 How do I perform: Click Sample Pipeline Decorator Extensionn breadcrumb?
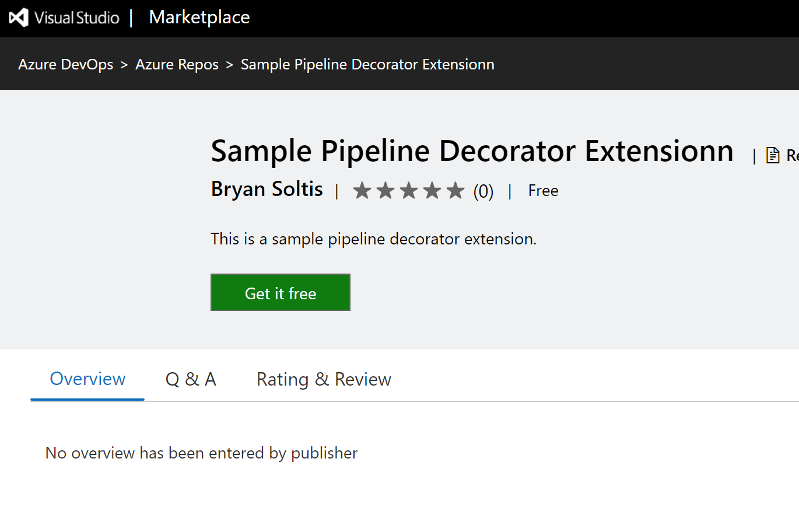click(x=367, y=64)
